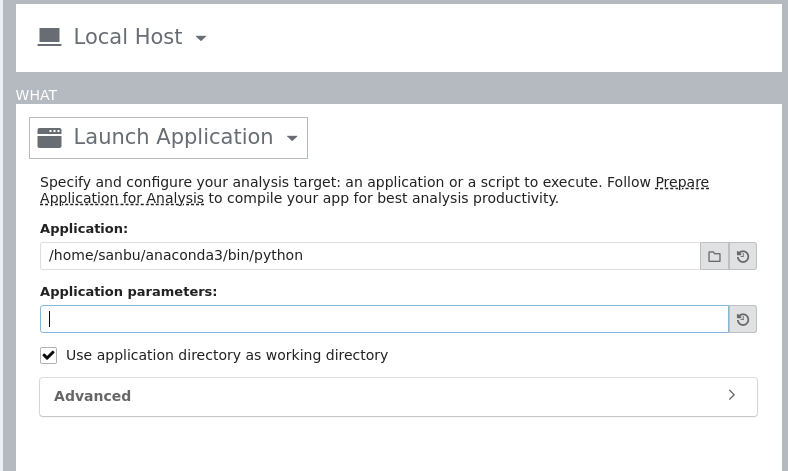Open the Launch Application dropdown arrow
The height and width of the screenshot is (471, 788).
point(292,138)
